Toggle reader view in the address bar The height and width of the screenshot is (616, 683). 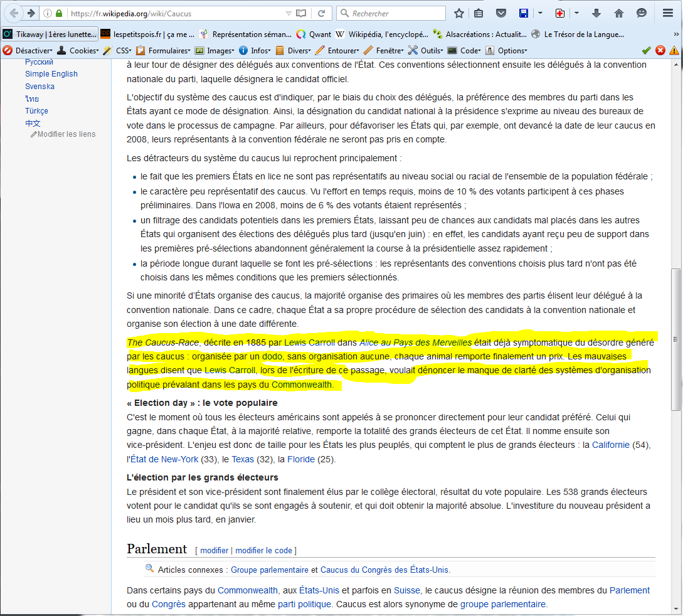pyautogui.click(x=301, y=13)
